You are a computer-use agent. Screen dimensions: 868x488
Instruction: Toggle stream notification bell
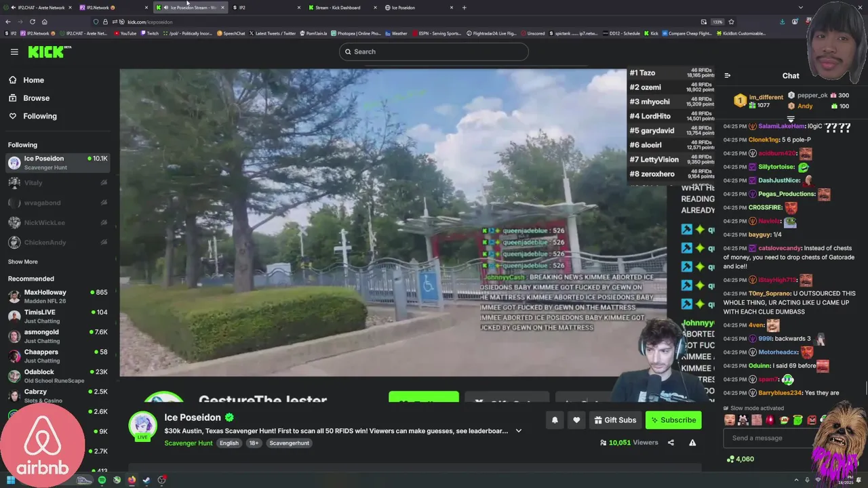pyautogui.click(x=555, y=420)
